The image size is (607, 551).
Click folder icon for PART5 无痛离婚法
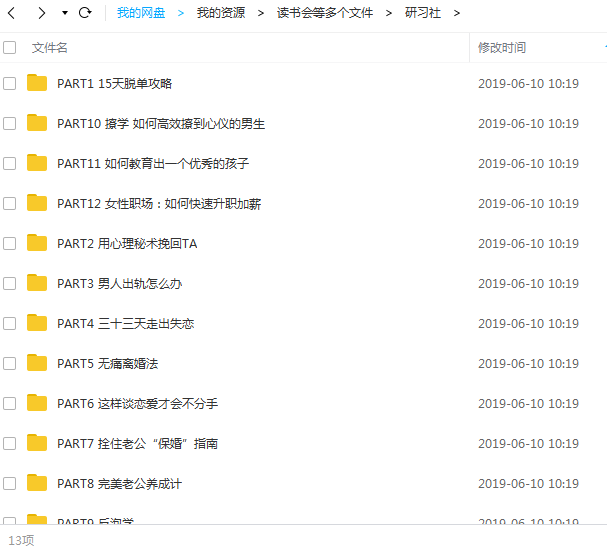coord(37,363)
